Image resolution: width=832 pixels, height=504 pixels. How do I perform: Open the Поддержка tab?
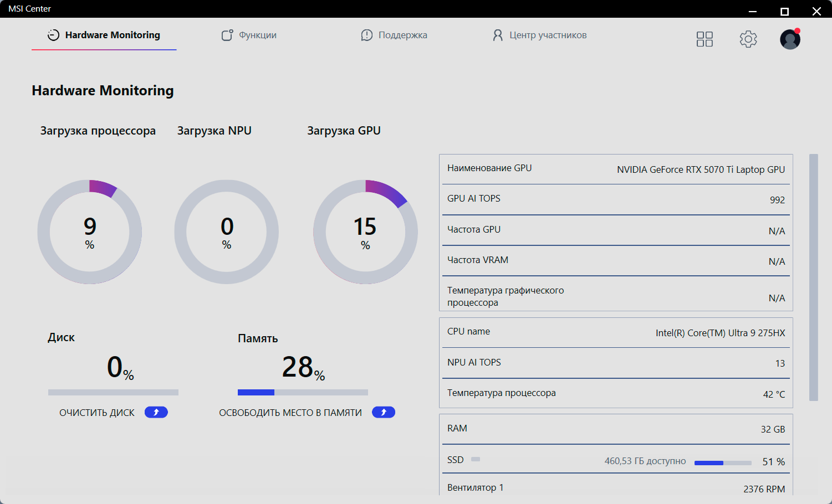(x=394, y=35)
